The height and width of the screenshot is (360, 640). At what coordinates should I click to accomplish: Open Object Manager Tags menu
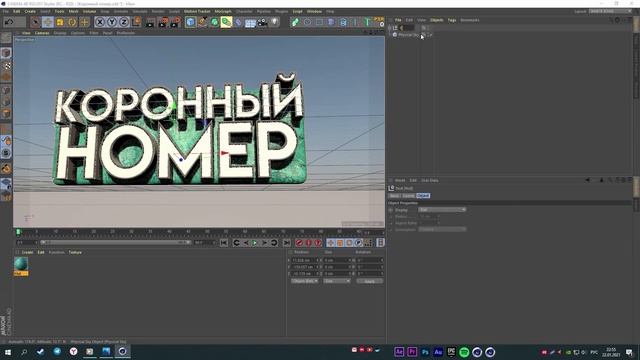(x=452, y=20)
